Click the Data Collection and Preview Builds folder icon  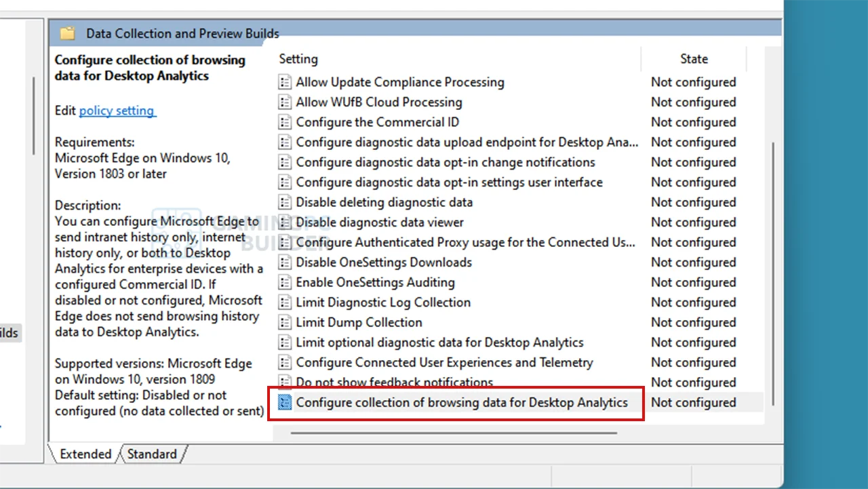67,33
